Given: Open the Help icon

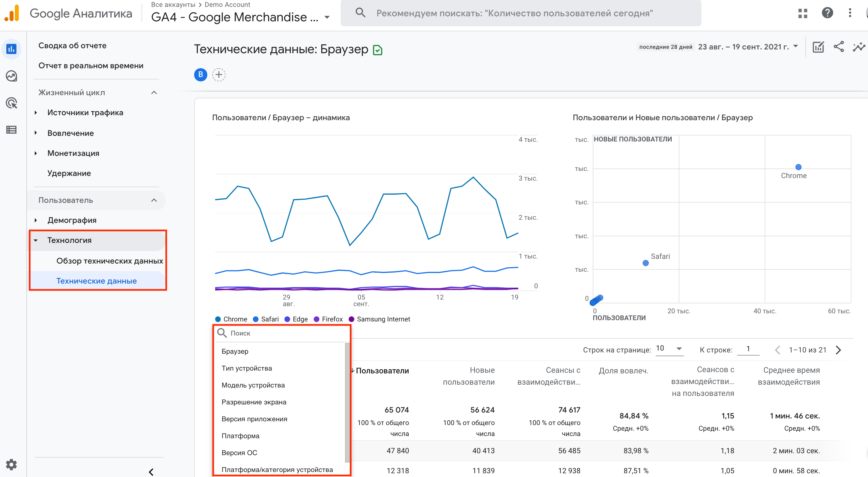Looking at the screenshot, I should point(827,13).
